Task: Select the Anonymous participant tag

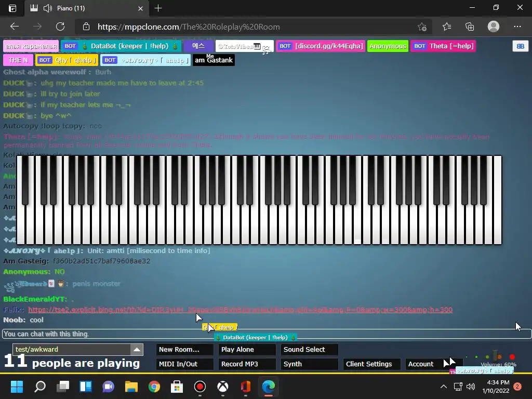Action: coord(388,46)
